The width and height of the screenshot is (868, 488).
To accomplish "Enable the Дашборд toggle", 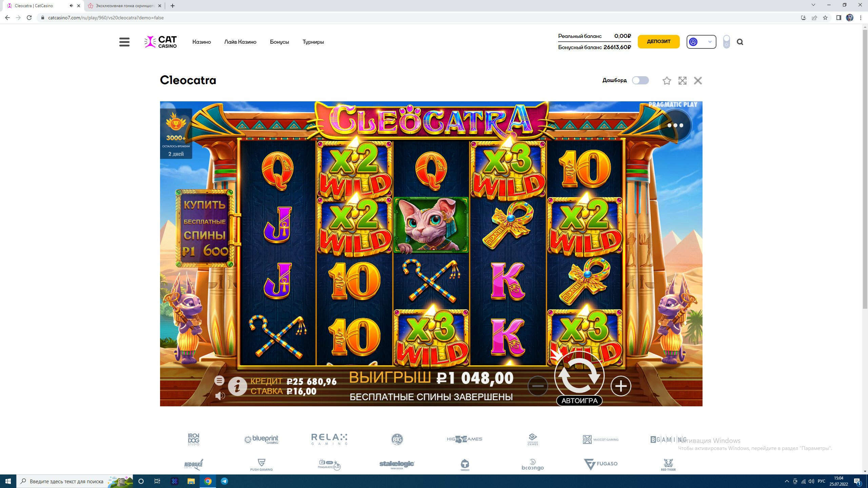I will [640, 80].
